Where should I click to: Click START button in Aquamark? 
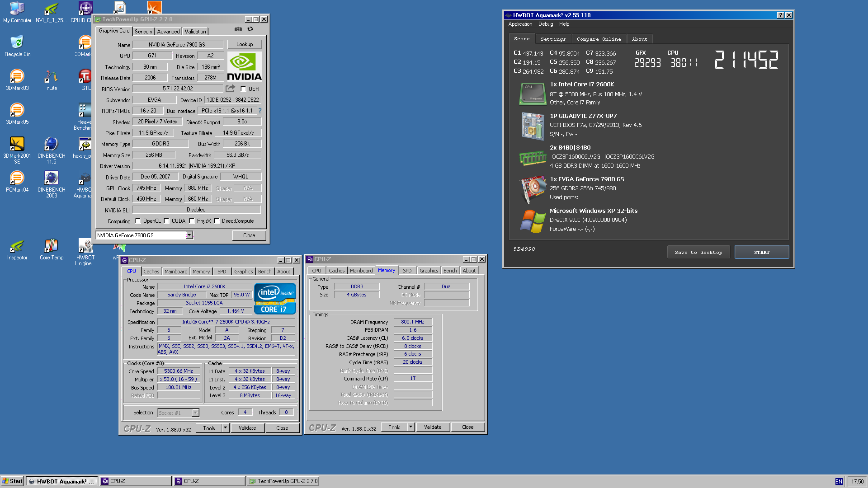click(x=762, y=252)
